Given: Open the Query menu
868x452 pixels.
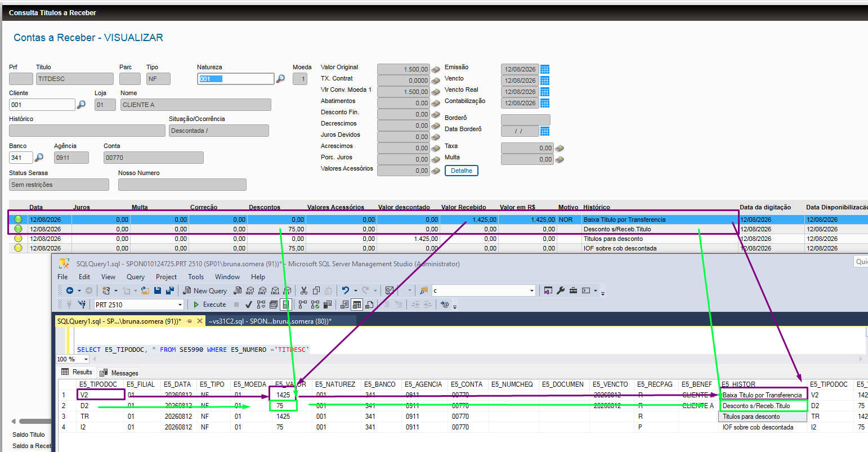Looking at the screenshot, I should (135, 277).
